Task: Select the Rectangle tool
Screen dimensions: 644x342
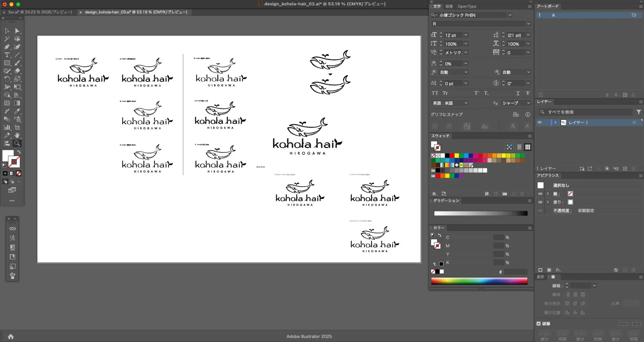Action: click(x=7, y=63)
